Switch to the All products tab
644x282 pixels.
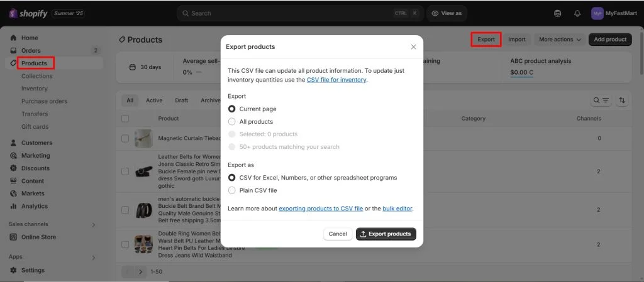click(130, 100)
